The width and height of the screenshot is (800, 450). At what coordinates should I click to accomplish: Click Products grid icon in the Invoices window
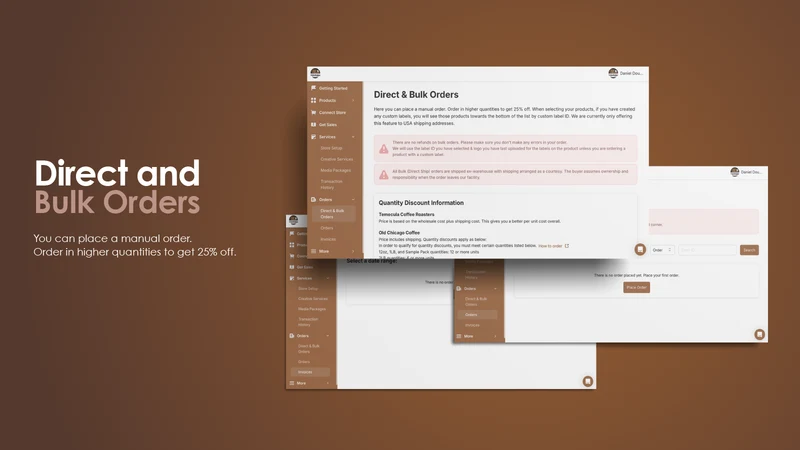[292, 245]
